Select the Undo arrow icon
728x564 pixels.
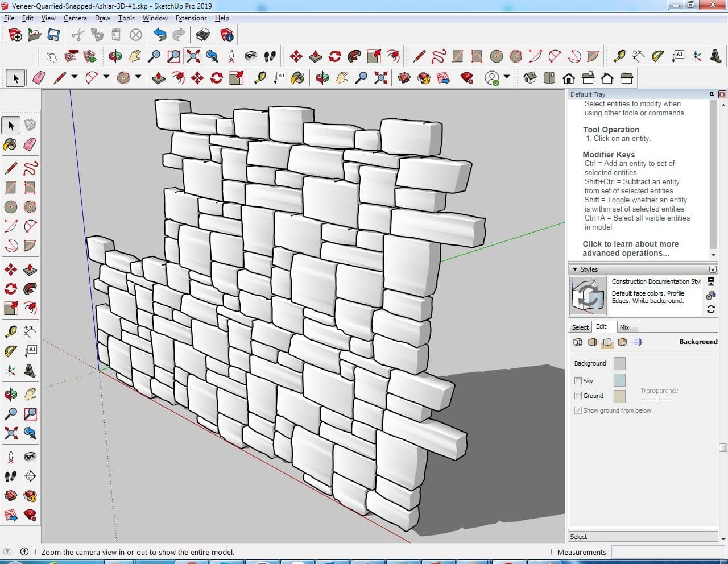coord(160,35)
